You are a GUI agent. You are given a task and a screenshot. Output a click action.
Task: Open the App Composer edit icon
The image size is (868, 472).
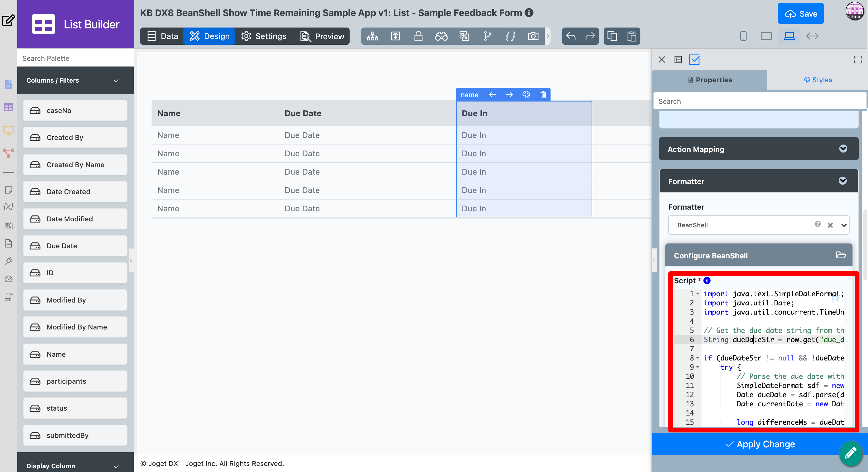[8, 20]
